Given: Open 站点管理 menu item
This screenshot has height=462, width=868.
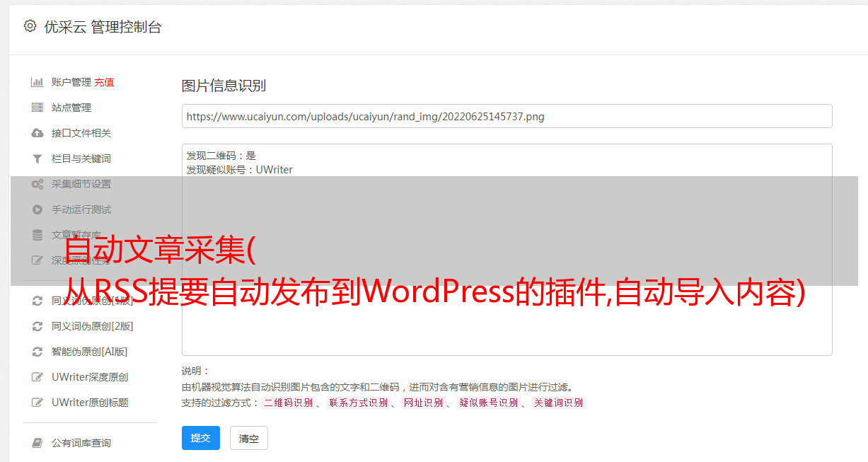Looking at the screenshot, I should click(71, 108).
